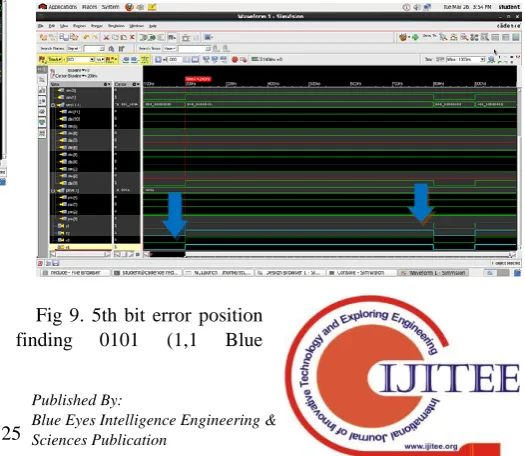Open the Help menu
This screenshot has height=456, width=525.
153,26
